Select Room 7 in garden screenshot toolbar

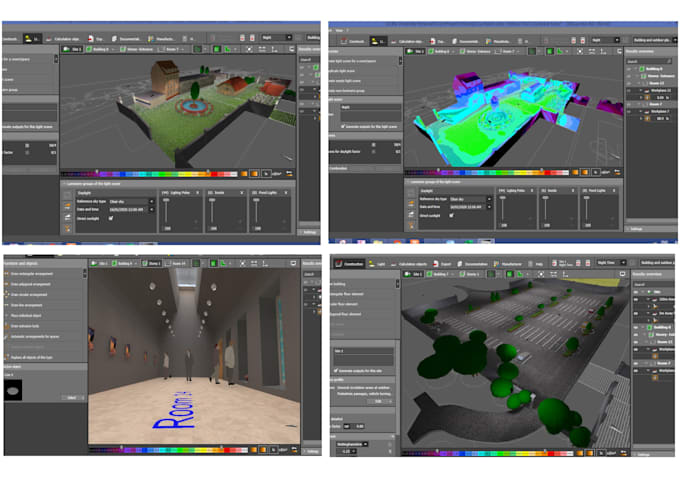170,49
